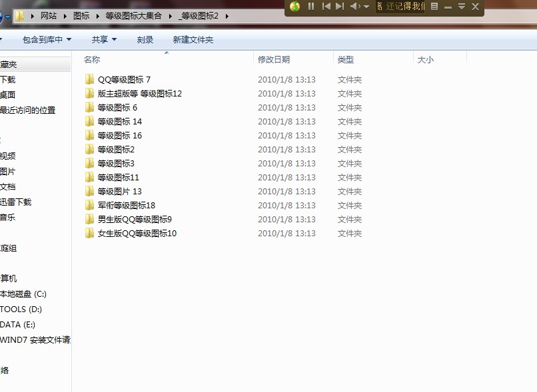Viewport: 537px width, 392px height.
Task: Skip to the previous track in the mini player
Action: point(326,7)
